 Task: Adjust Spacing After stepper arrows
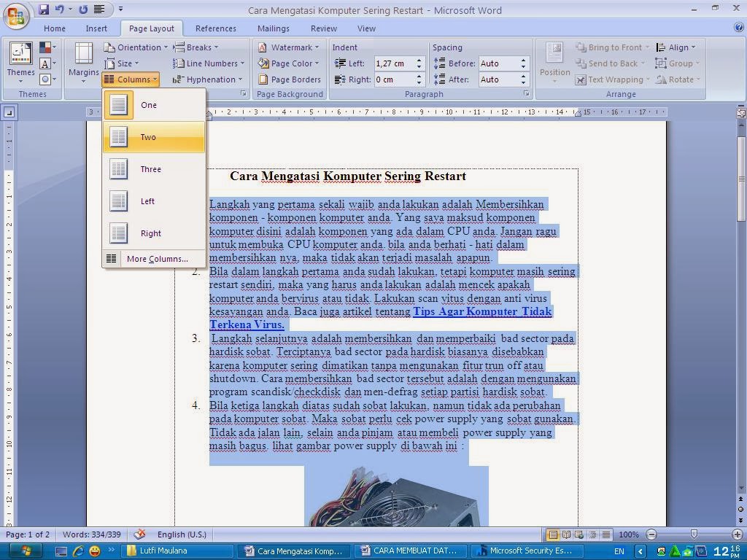[524, 79]
